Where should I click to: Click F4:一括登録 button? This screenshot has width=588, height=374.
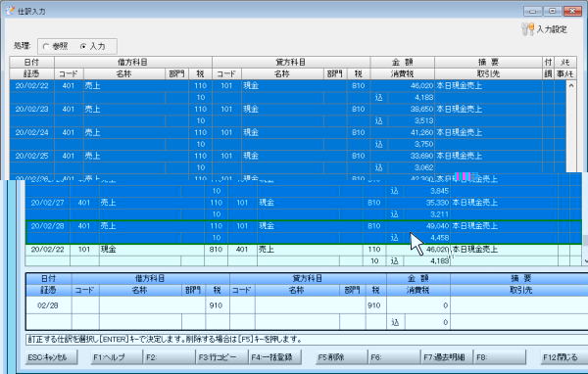274,357
